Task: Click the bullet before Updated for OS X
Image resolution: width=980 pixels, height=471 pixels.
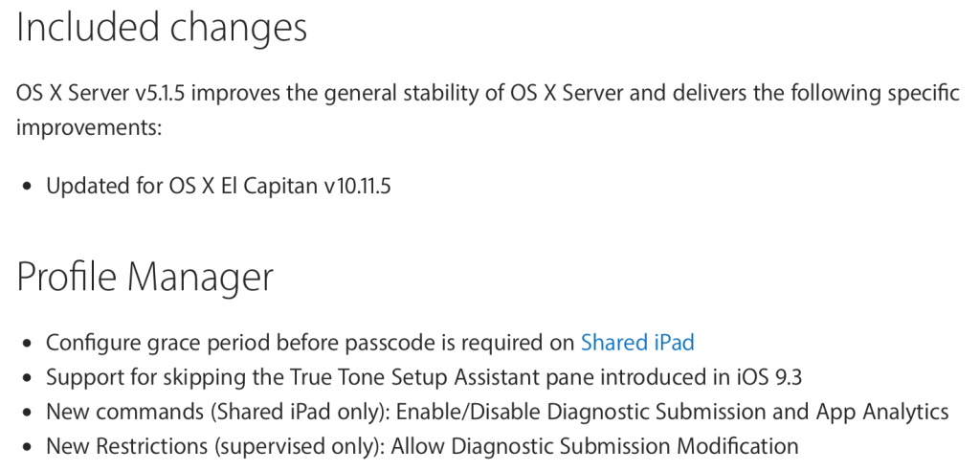Action: [27, 187]
